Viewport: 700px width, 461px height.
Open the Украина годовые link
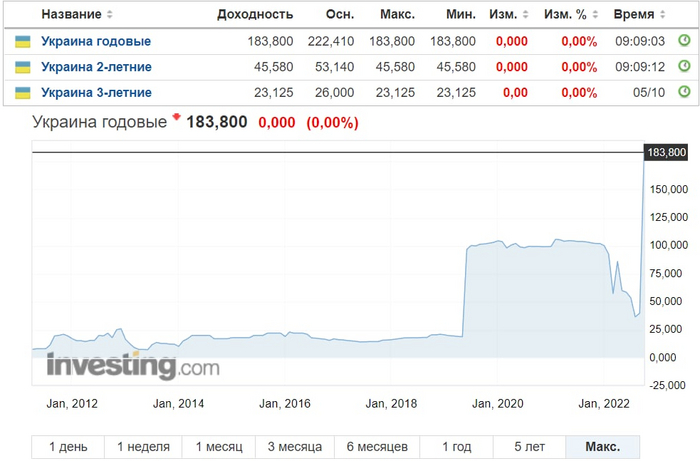pos(96,42)
